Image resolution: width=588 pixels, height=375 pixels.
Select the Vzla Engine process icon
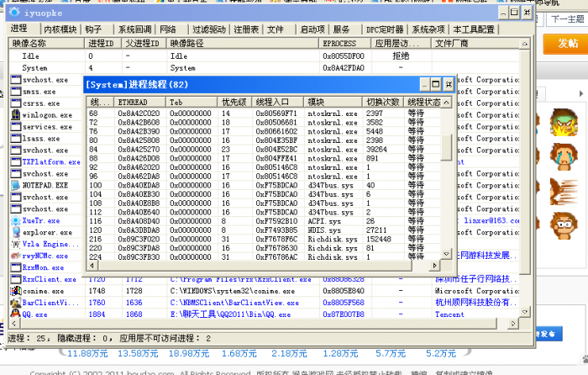[16, 244]
